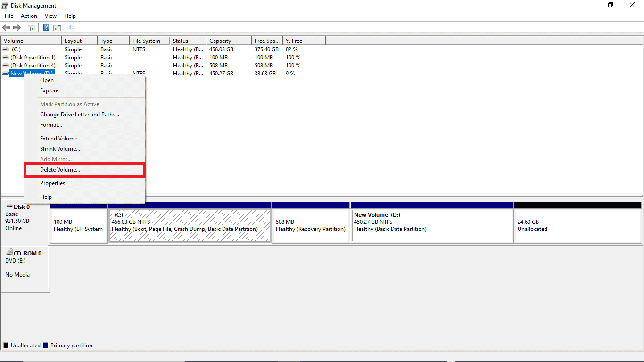
Task: Click the 375.40 GB free space cell
Action: pos(266,49)
